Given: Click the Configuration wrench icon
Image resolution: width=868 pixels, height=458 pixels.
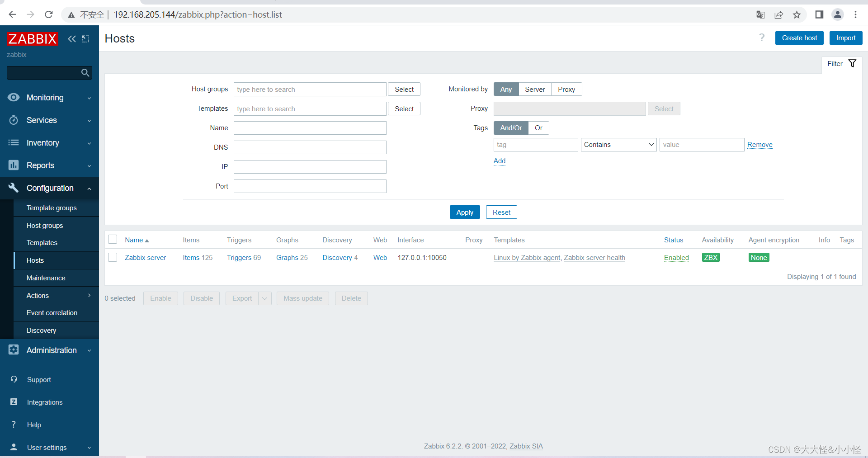Looking at the screenshot, I should coord(14,188).
